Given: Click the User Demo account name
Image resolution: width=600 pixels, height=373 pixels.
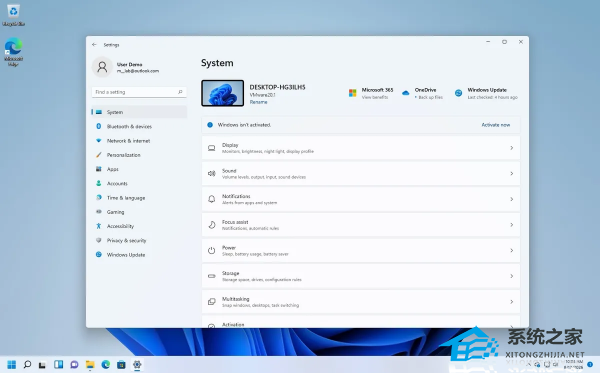Looking at the screenshot, I should pos(129,64).
